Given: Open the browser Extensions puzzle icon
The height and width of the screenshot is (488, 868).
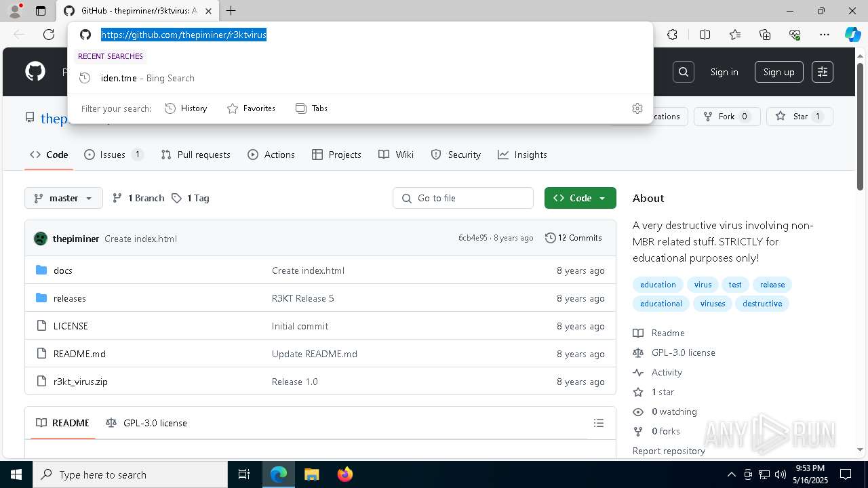Looking at the screenshot, I should (x=672, y=35).
